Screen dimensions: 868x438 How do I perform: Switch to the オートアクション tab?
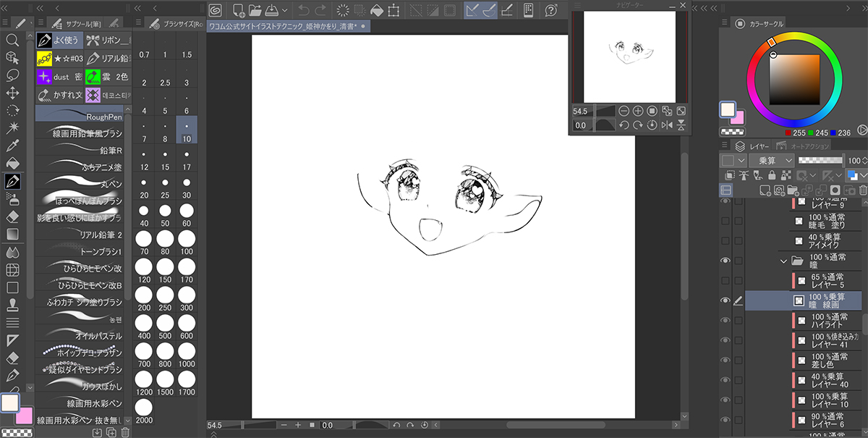tap(798, 146)
